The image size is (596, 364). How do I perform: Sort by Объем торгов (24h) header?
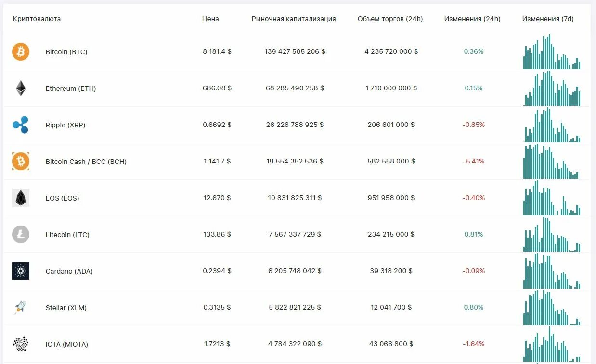tap(390, 19)
